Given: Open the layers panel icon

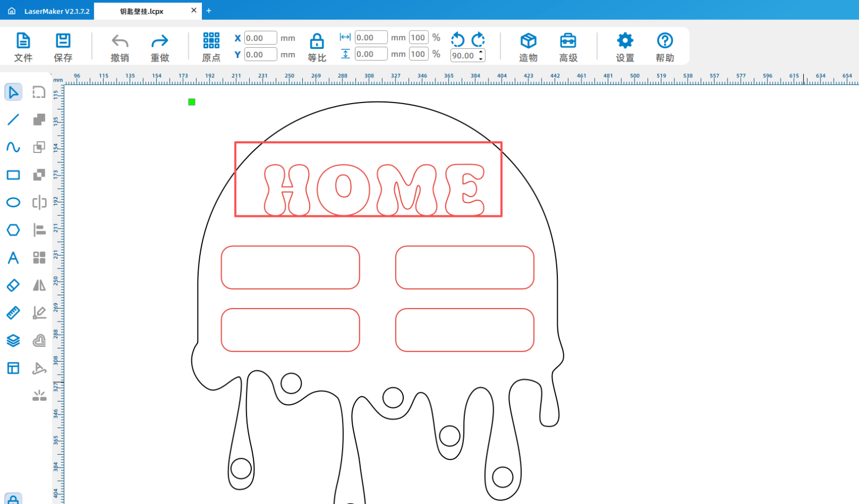Looking at the screenshot, I should [13, 340].
